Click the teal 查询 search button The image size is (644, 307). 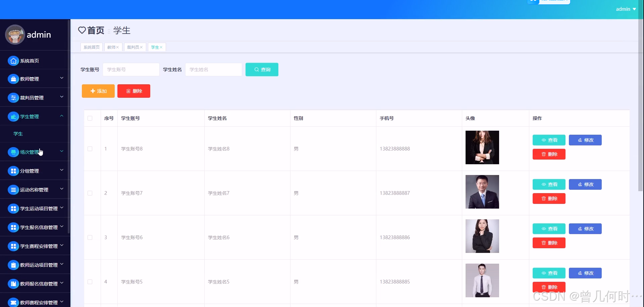click(x=262, y=70)
